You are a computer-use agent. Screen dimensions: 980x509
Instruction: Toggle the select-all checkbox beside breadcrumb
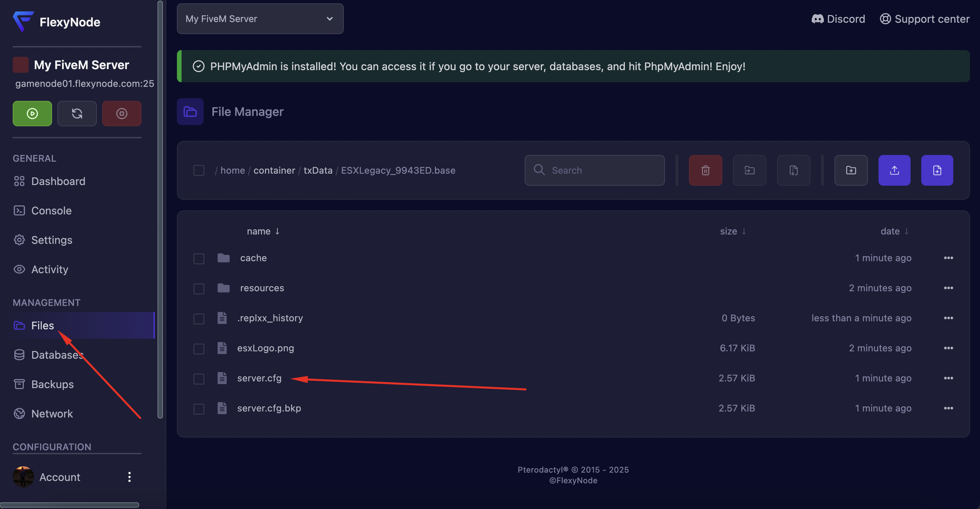click(x=199, y=170)
